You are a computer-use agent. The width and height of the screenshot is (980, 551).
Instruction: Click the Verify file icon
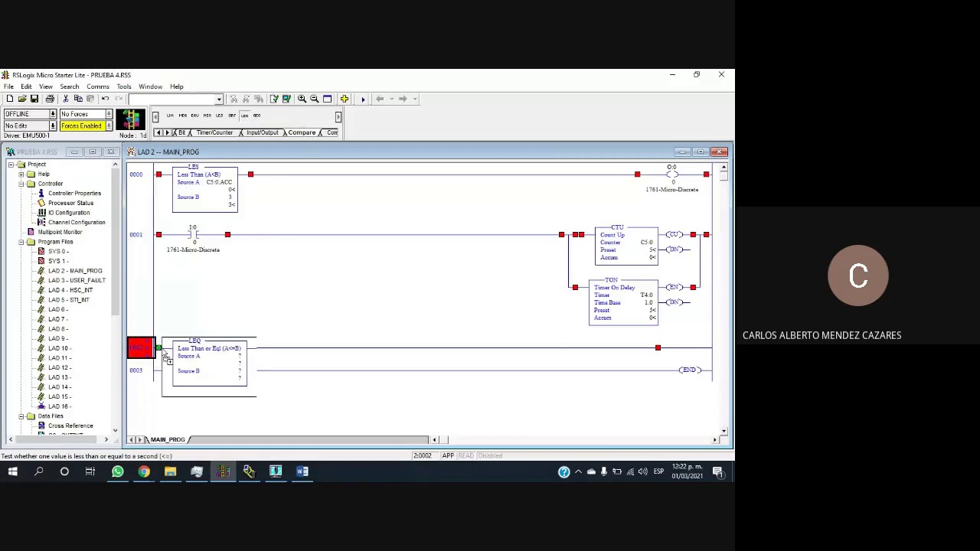pyautogui.click(x=273, y=99)
